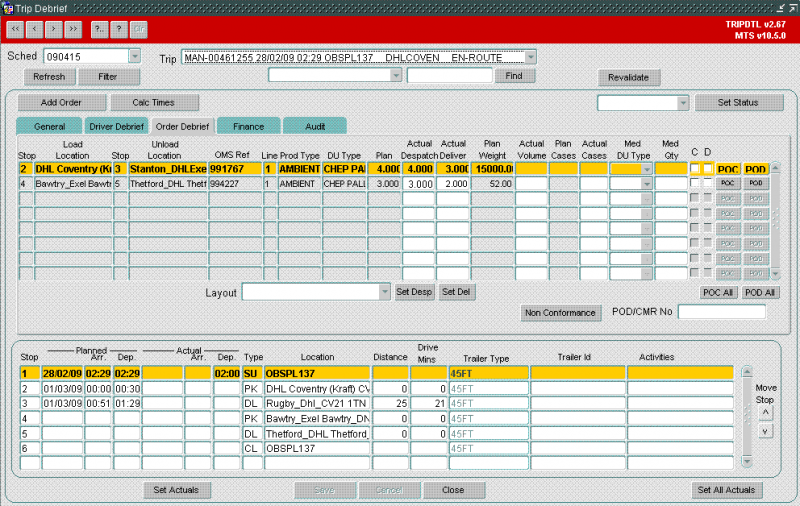Tick the C checkbox on order 991767 row
800x506 pixels.
coord(694,168)
